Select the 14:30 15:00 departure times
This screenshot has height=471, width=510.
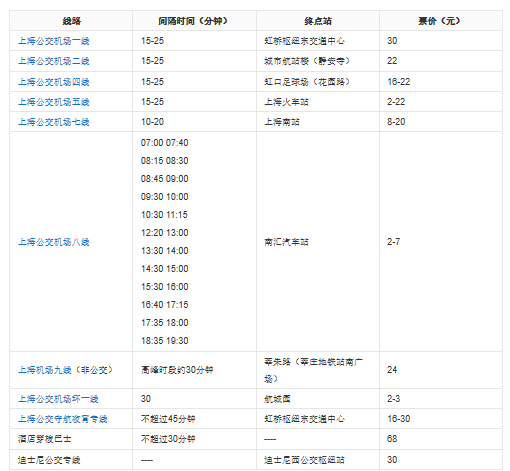coord(165,269)
